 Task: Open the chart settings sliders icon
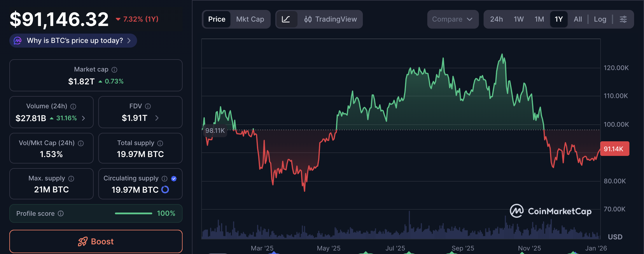pyautogui.click(x=624, y=19)
